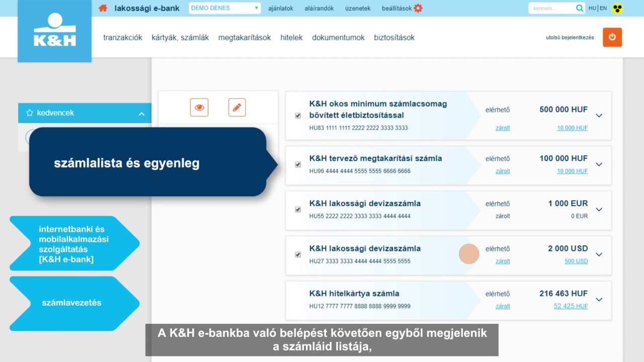The height and width of the screenshot is (362, 644).
Task: Click utolsó bejelentkezés text
Action: coord(570,38)
